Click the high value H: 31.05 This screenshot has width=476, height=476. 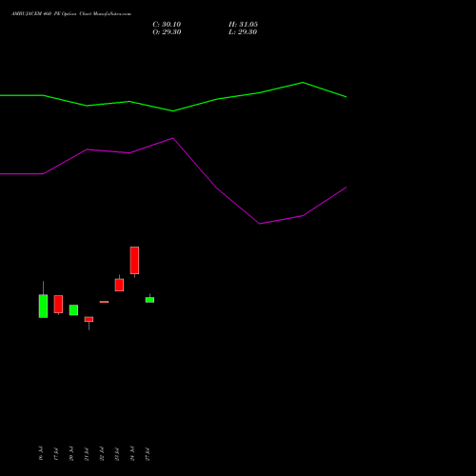[243, 25]
